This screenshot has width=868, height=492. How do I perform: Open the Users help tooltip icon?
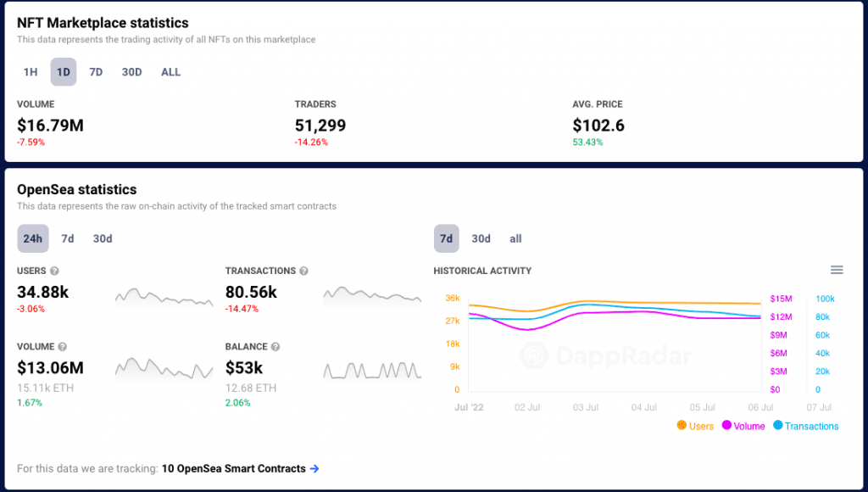tap(54, 271)
